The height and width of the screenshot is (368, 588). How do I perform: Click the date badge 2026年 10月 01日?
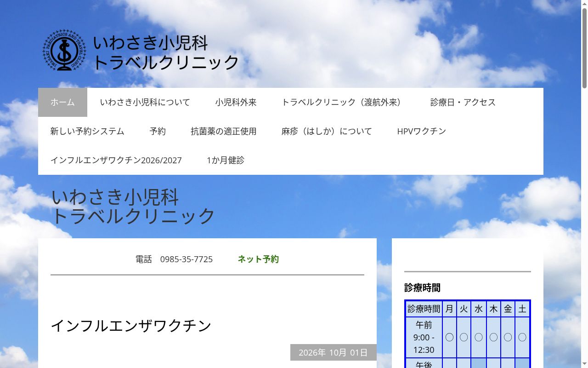(334, 352)
